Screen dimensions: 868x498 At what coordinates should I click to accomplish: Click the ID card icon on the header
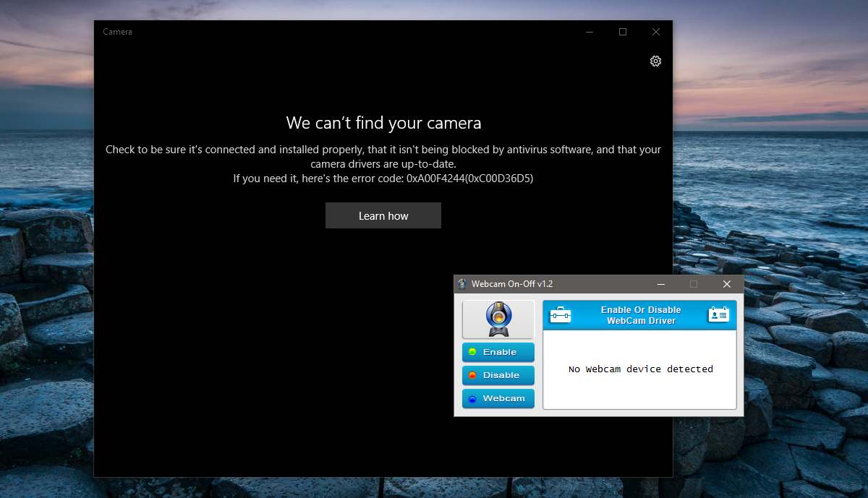718,314
